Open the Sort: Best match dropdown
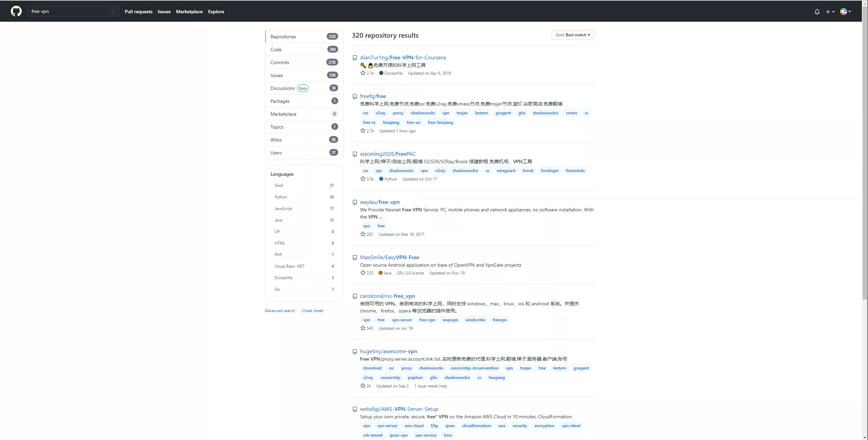The width and height of the screenshot is (868, 440). pyautogui.click(x=573, y=35)
